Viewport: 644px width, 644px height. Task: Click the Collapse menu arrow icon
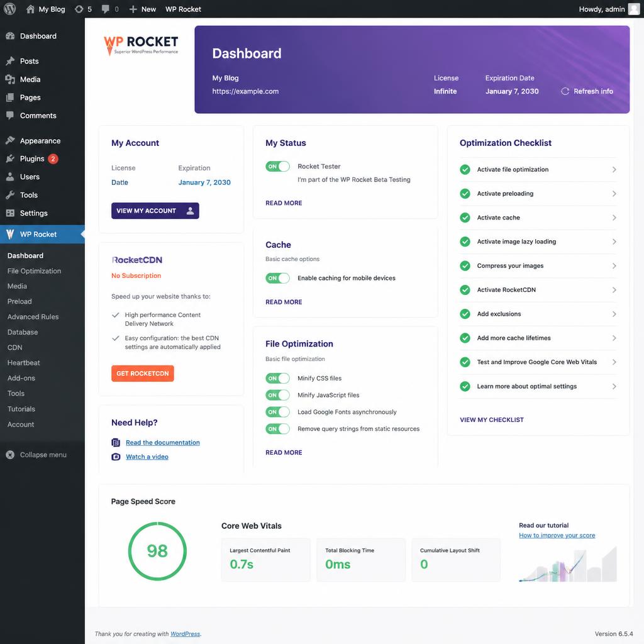[10, 455]
